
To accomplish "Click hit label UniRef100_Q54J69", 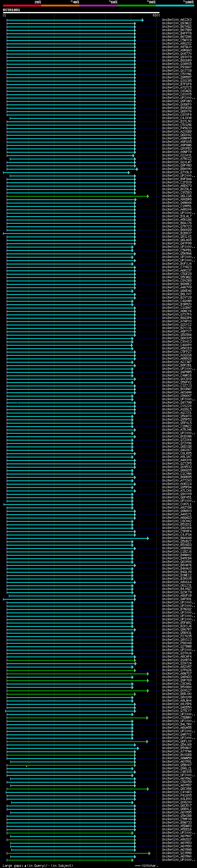I will (x=177, y=745).
